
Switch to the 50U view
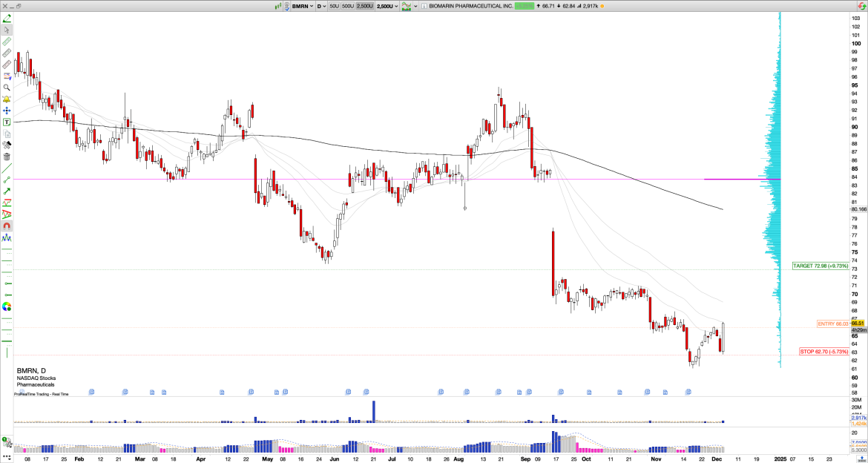pos(334,6)
